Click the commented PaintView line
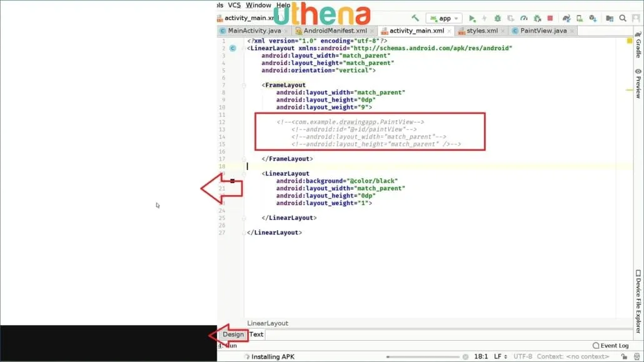Viewport: 644px width, 362px height. (350, 122)
